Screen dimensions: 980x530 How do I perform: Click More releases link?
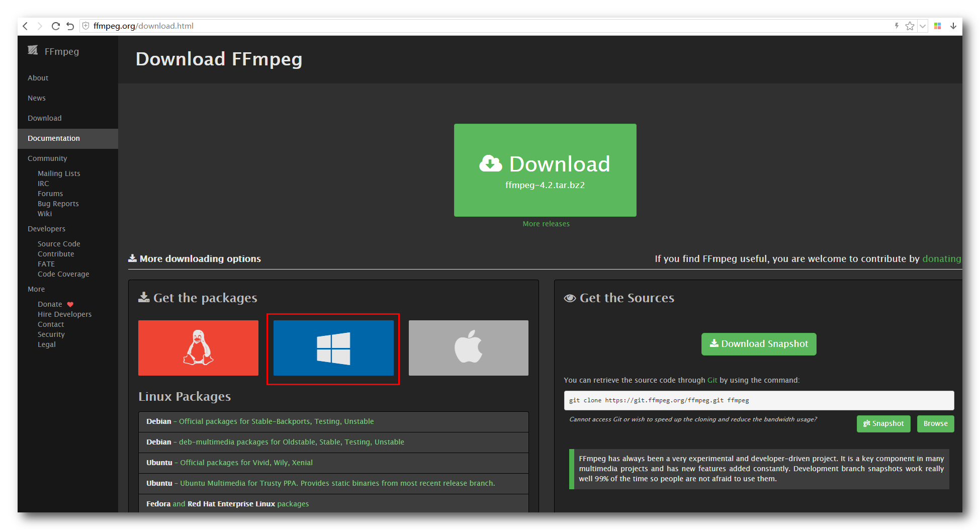pyautogui.click(x=546, y=224)
